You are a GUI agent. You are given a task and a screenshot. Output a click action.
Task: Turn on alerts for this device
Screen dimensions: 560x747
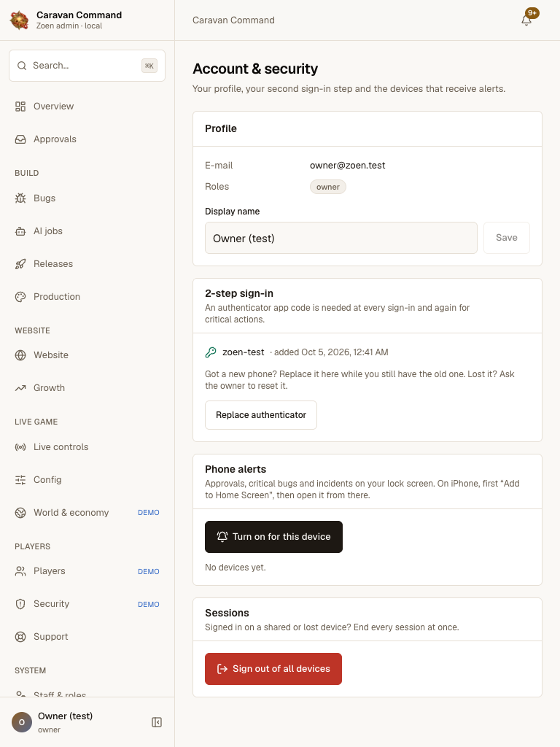pos(274,537)
